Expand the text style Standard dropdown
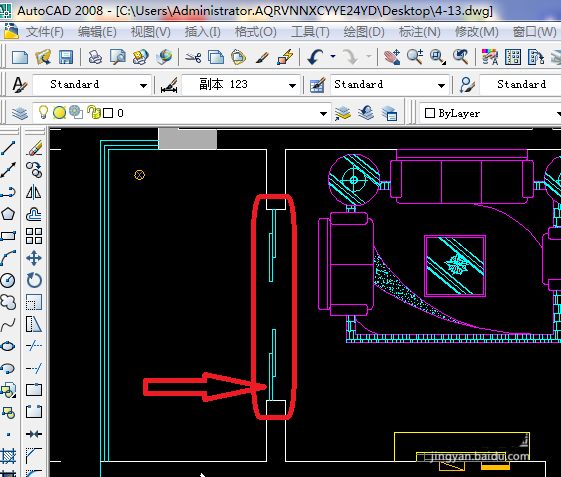The width and height of the screenshot is (561, 477). (143, 86)
